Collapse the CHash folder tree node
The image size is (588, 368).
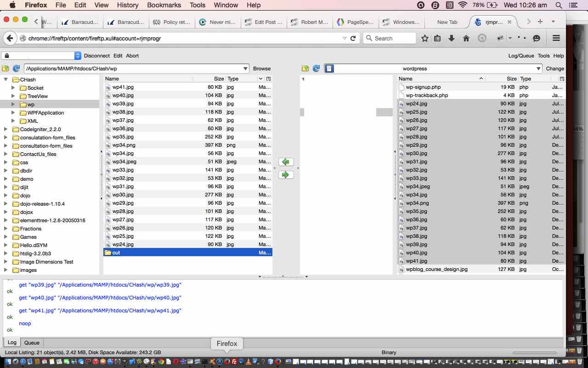tap(6, 80)
